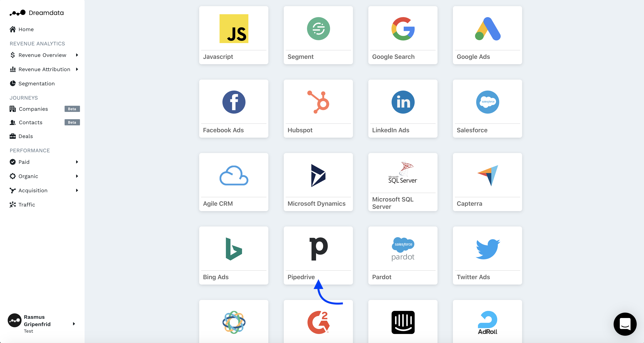This screenshot has height=343, width=644.
Task: Click the Intercom integration logo
Action: coord(403,322)
